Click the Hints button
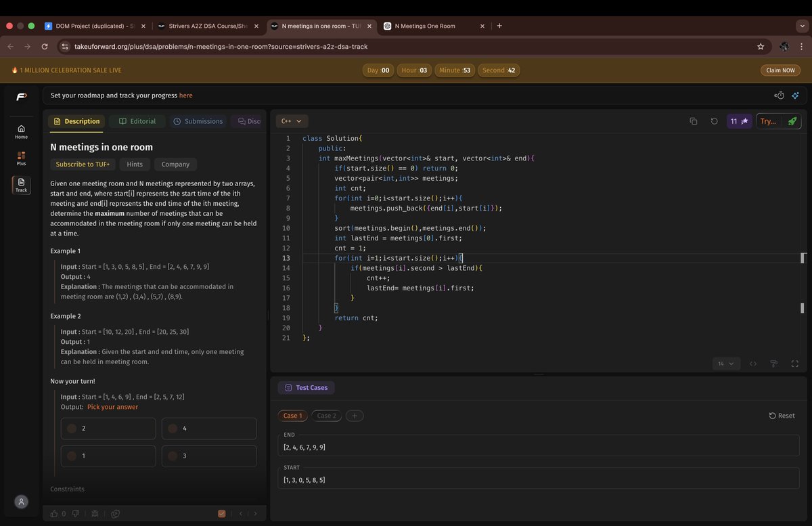This screenshot has height=526, width=812. pyautogui.click(x=135, y=165)
